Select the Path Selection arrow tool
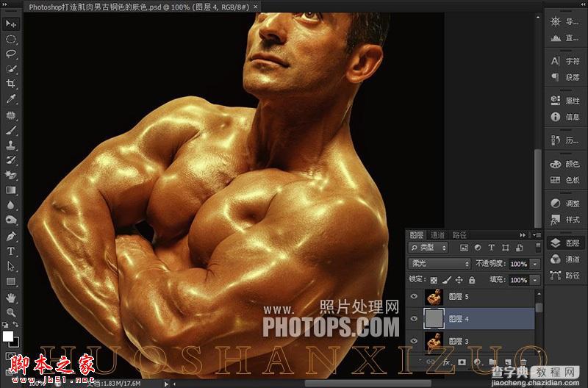 click(x=11, y=266)
